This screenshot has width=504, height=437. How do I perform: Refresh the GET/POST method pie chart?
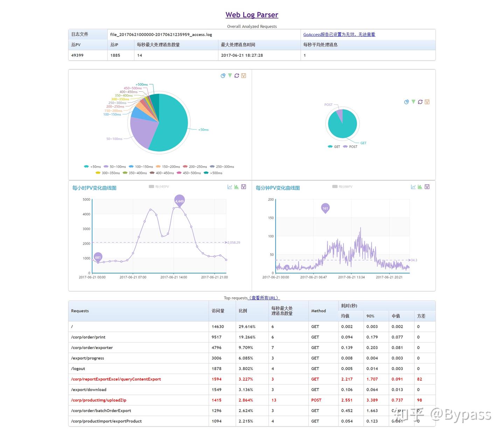pos(420,102)
